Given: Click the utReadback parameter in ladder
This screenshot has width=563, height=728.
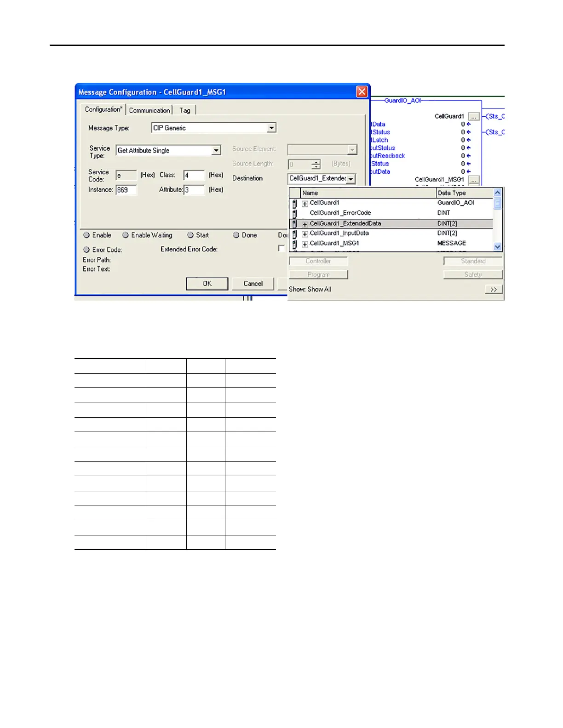Looking at the screenshot, I should click(388, 156).
